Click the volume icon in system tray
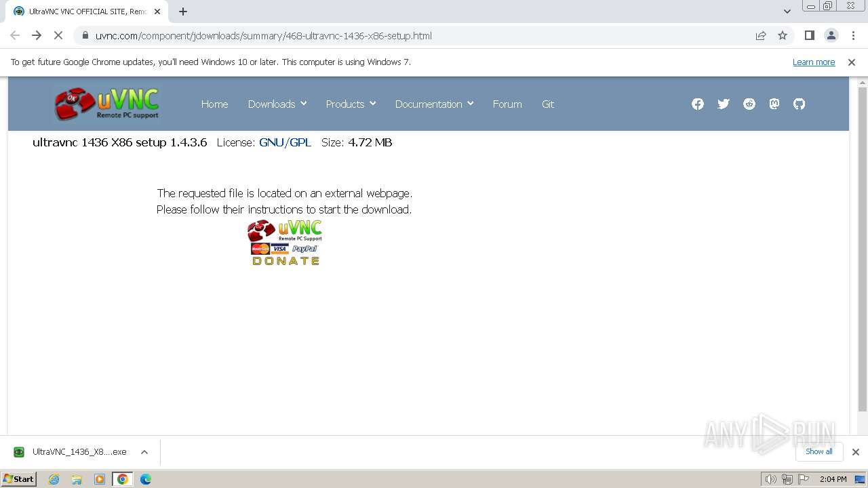Viewport: 868px width, 488px height. 771,479
